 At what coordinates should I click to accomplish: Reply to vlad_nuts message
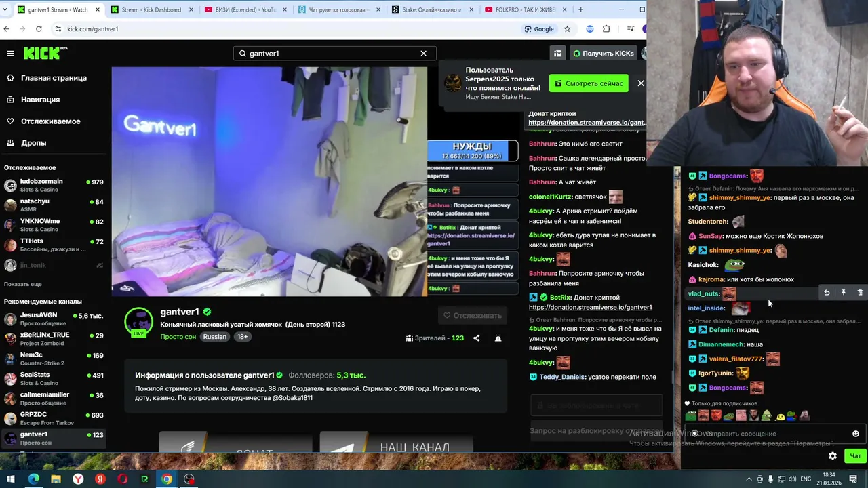click(827, 293)
